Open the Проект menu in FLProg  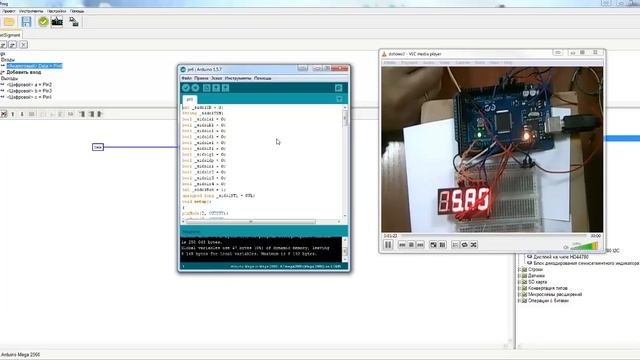(x=9, y=11)
